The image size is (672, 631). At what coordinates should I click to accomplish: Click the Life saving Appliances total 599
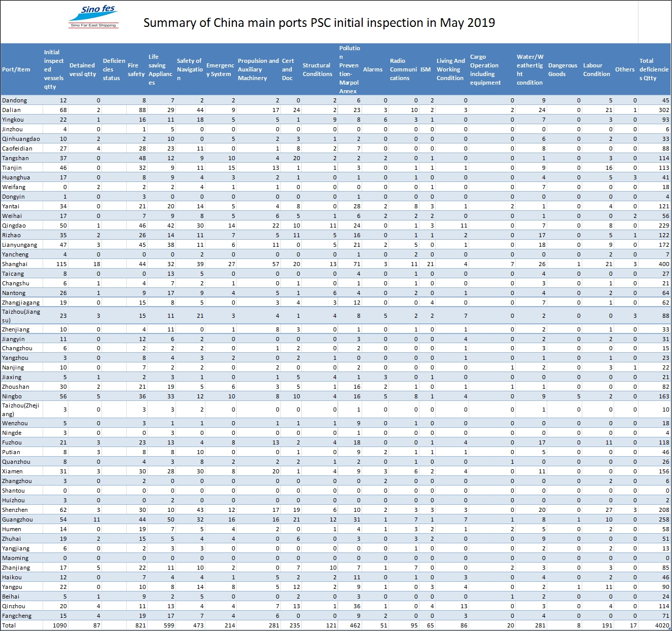click(169, 625)
